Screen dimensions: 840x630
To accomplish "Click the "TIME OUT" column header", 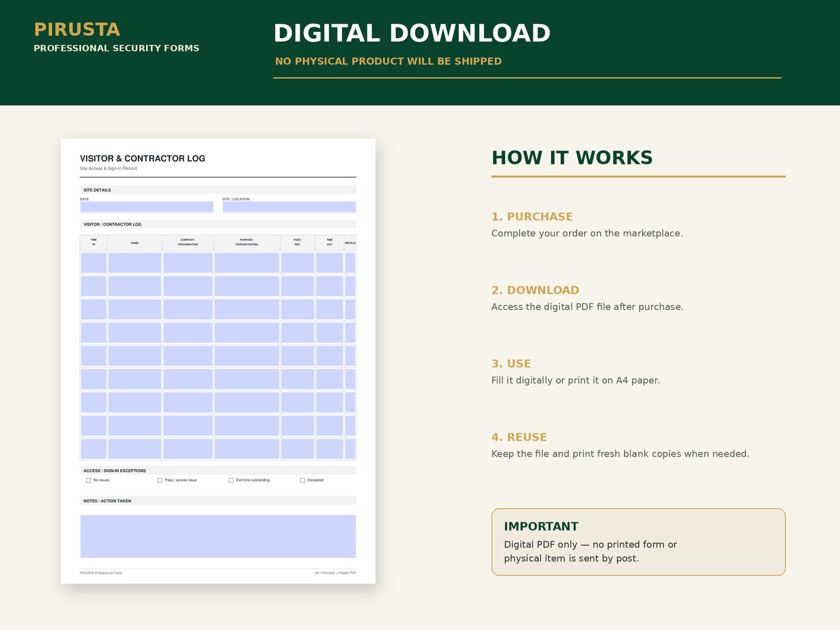I will click(329, 242).
